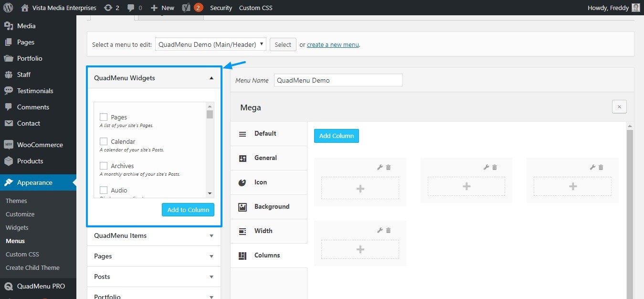Viewport: 644px width, 299px height.
Task: Open QuadMenu PRO in the sidebar
Action: (38, 287)
